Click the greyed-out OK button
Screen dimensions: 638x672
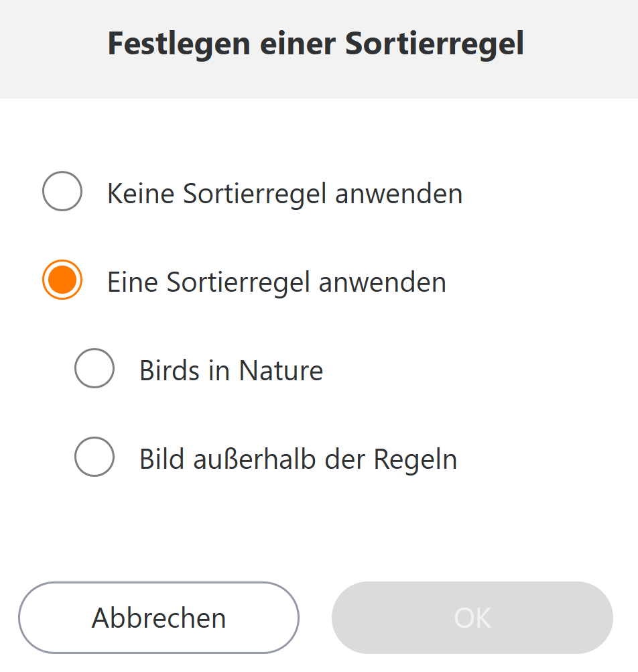tap(472, 618)
